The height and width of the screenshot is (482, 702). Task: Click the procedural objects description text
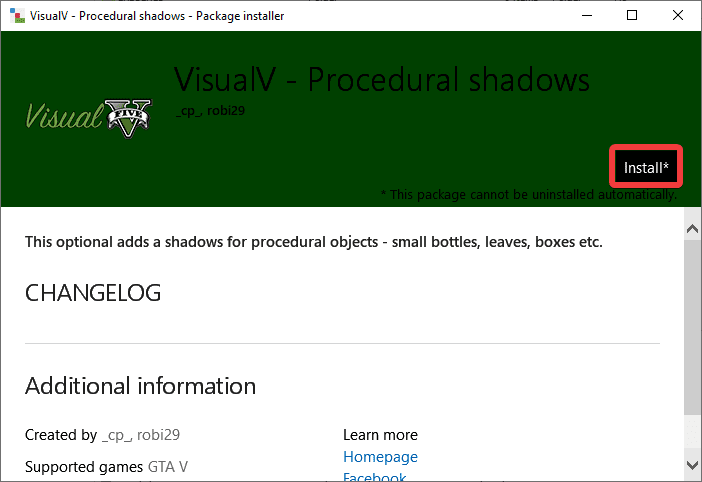313,242
